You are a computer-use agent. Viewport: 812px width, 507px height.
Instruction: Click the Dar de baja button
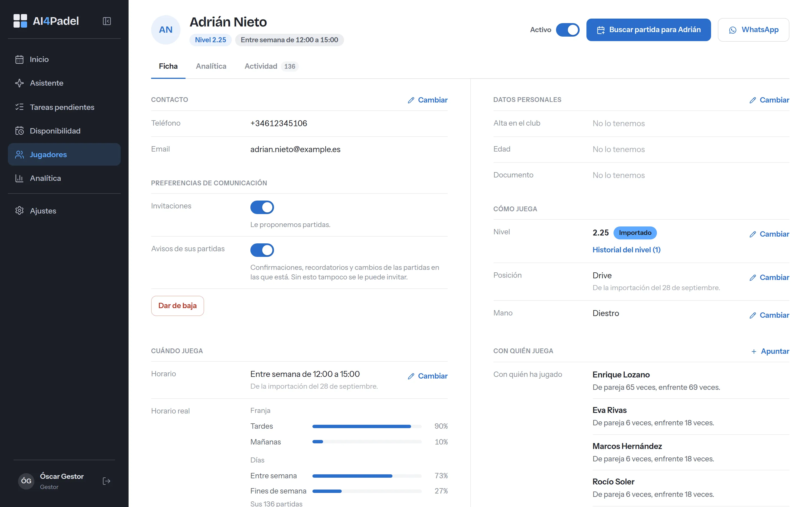(178, 306)
